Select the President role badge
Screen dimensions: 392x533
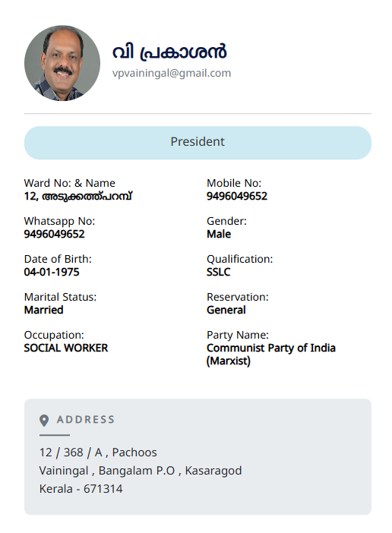tap(198, 143)
